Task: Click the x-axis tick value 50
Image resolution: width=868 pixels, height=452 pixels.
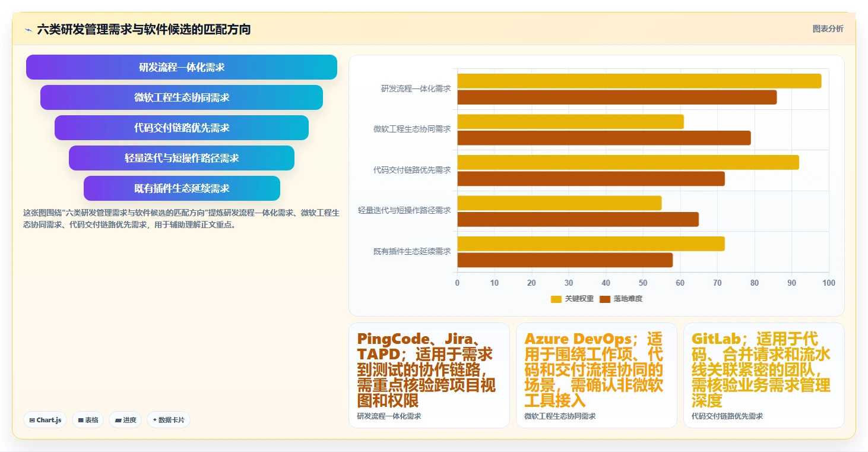Action: pyautogui.click(x=643, y=283)
